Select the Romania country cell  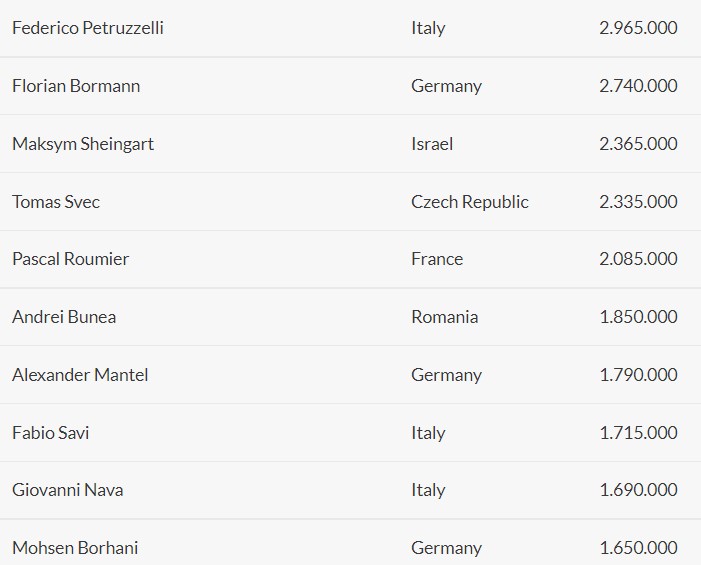(445, 317)
